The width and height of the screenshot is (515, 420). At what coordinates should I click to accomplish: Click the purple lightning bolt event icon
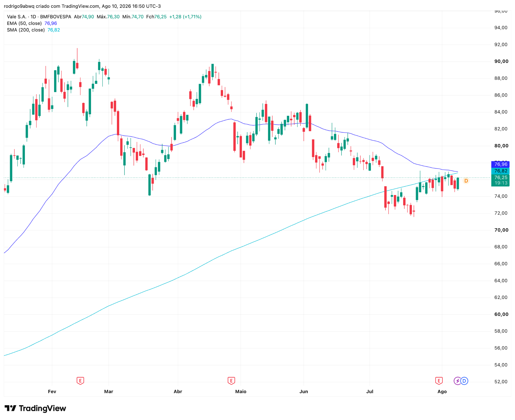tap(457, 381)
